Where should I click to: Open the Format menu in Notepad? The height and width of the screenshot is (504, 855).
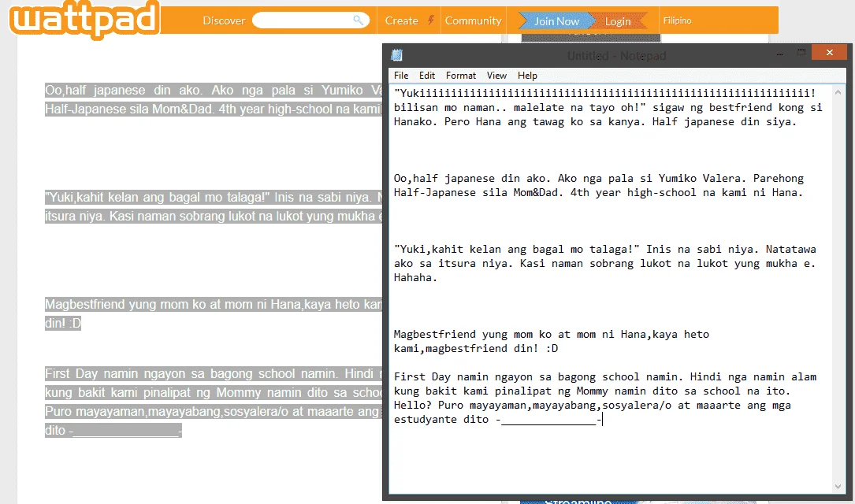461,75
